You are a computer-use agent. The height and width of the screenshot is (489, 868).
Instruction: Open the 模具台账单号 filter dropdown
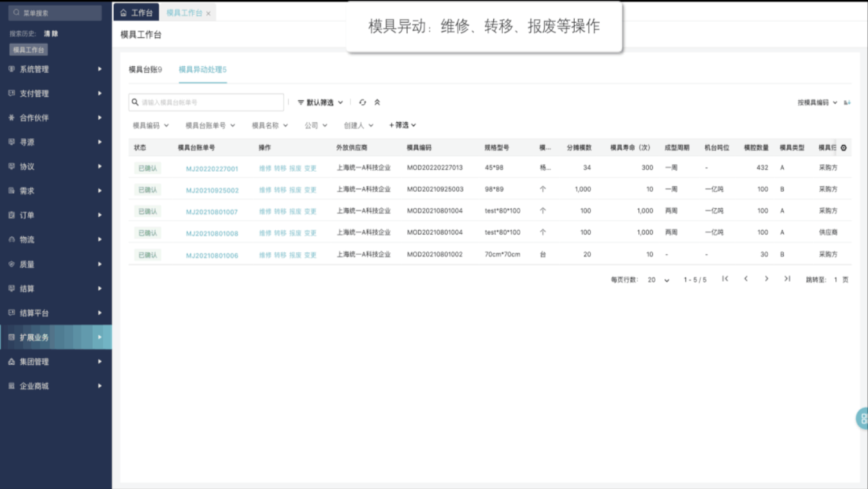(210, 125)
